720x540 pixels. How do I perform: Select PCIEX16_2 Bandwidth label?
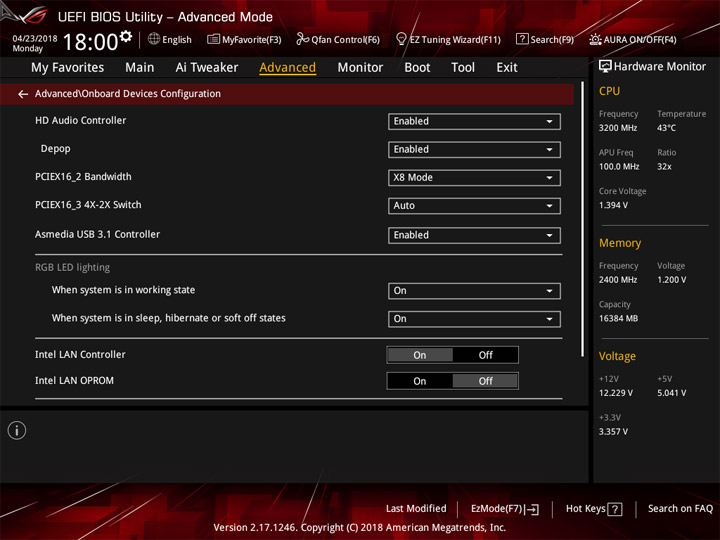[83, 177]
